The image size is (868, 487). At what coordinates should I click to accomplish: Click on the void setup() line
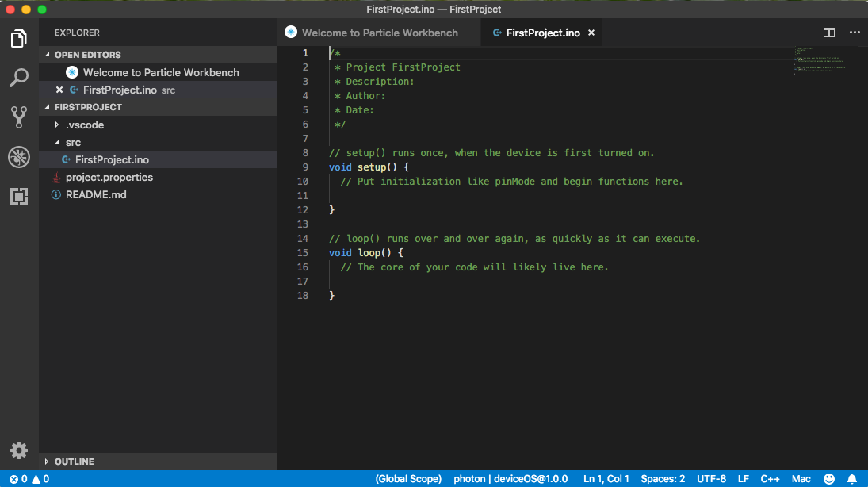click(x=369, y=167)
